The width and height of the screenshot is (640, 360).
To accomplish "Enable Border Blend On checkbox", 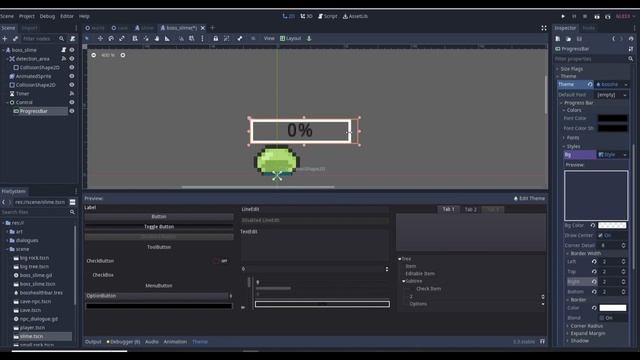I will click(602, 318).
